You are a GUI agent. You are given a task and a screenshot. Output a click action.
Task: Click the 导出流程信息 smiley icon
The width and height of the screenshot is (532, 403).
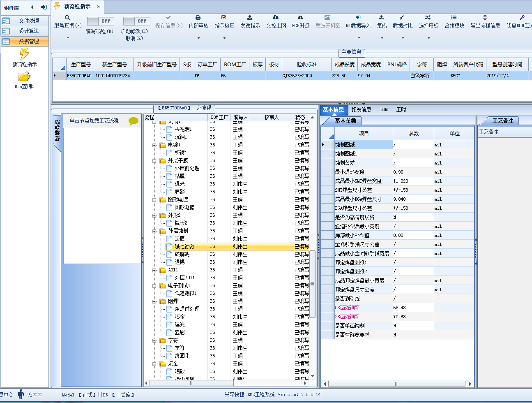[x=485, y=18]
